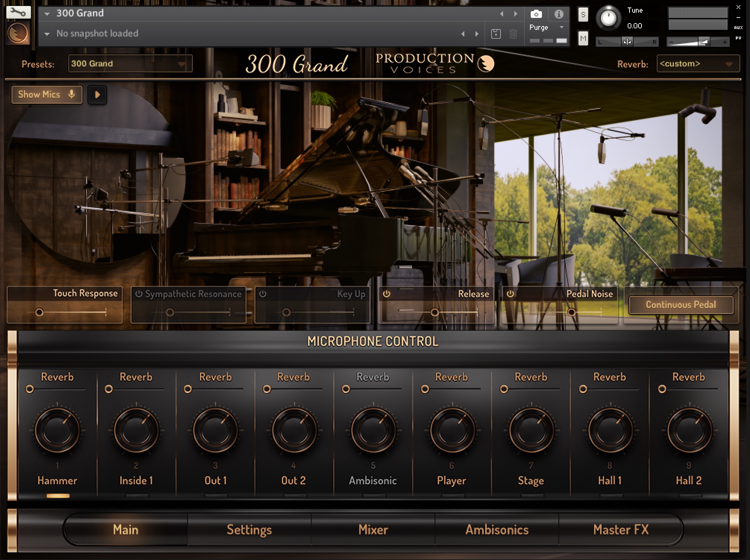This screenshot has height=560, width=750.
Task: Click the Out 2 mic volume knob
Action: (x=294, y=430)
